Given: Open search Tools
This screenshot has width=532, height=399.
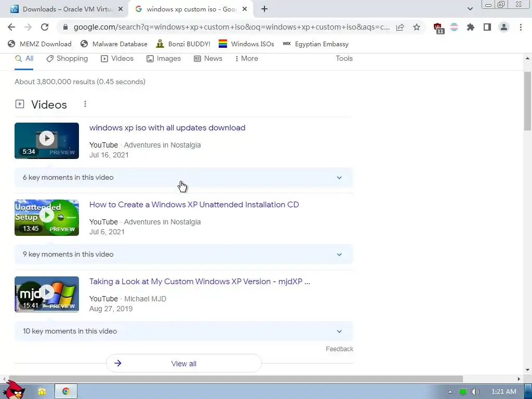Looking at the screenshot, I should point(344,58).
